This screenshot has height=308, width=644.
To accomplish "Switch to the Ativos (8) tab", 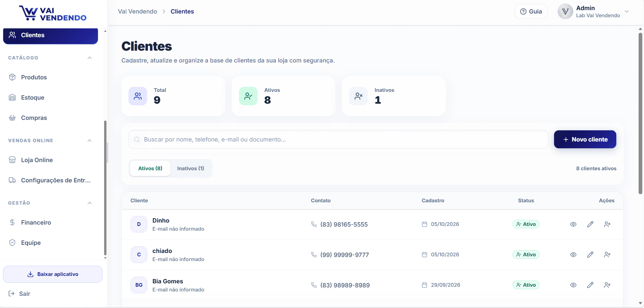I will (x=150, y=168).
